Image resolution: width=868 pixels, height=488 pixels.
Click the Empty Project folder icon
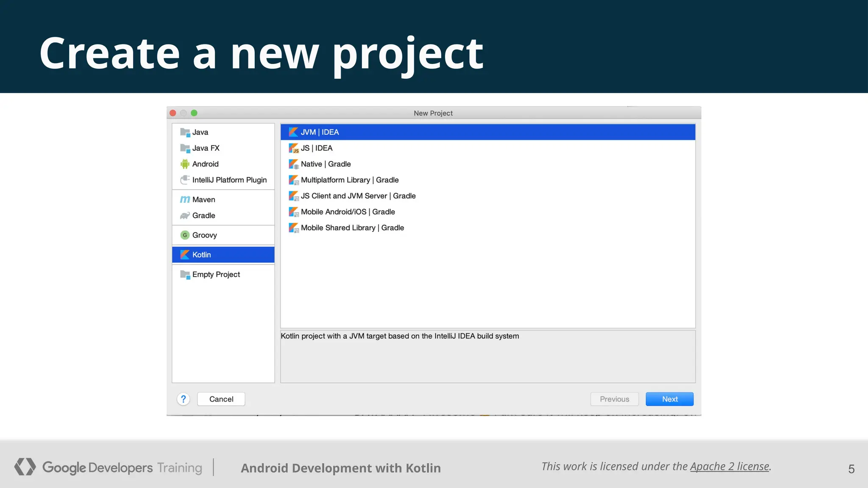pyautogui.click(x=185, y=274)
